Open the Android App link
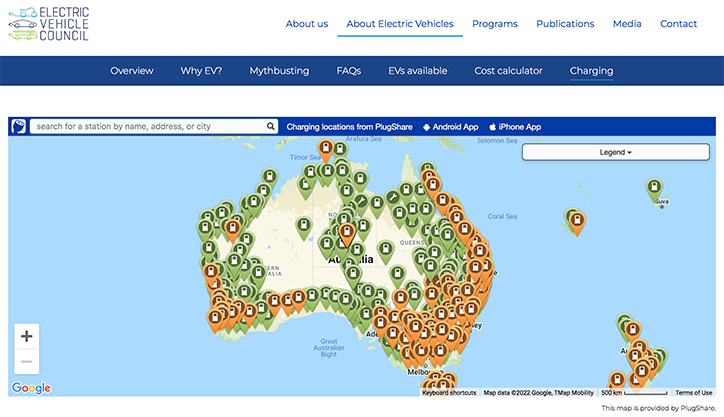The height and width of the screenshot is (417, 724). coord(451,127)
